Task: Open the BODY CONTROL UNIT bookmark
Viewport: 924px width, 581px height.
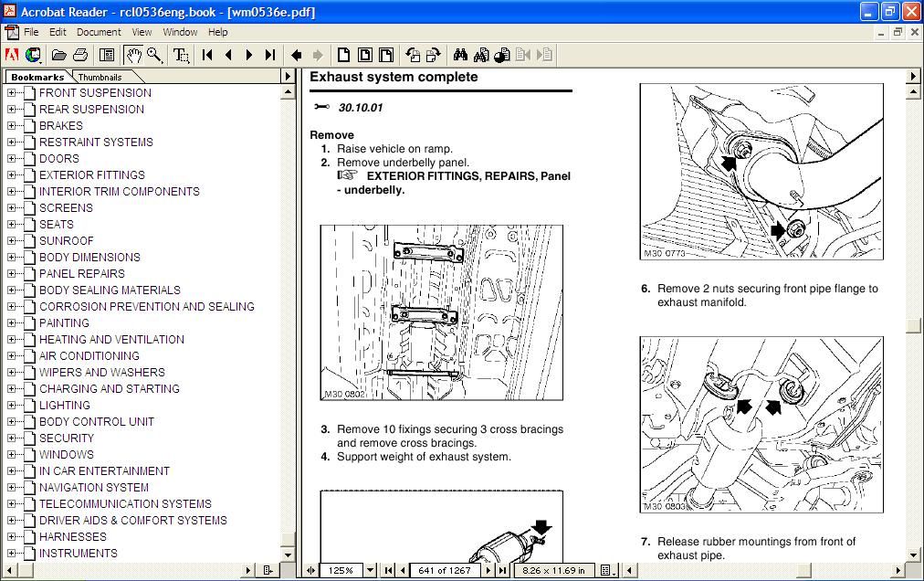Action: tap(97, 422)
